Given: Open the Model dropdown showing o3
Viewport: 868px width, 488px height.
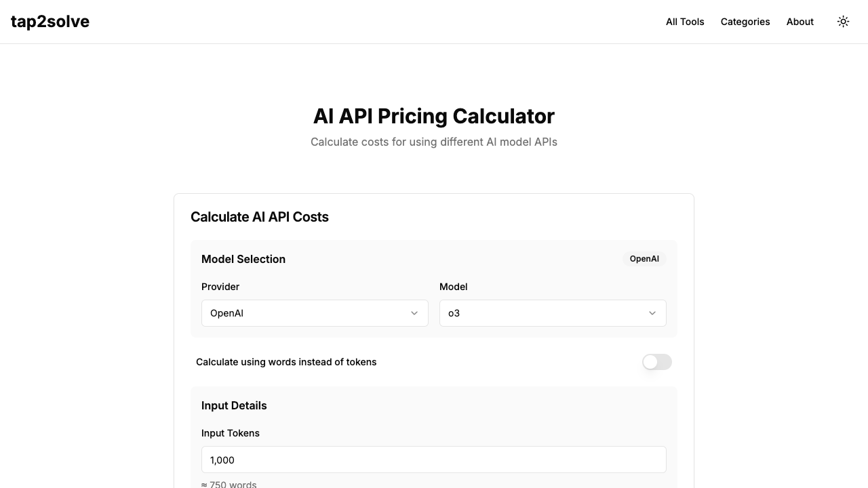Looking at the screenshot, I should 553,313.
